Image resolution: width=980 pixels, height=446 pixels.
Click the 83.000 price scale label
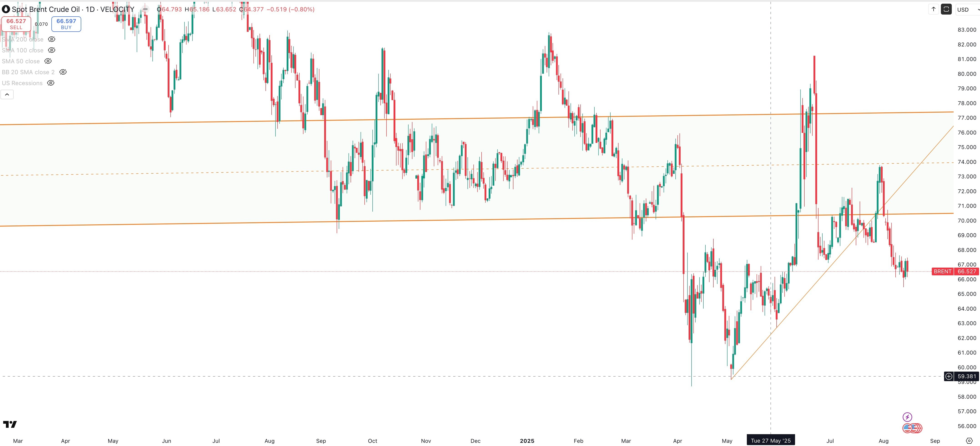coord(967,30)
